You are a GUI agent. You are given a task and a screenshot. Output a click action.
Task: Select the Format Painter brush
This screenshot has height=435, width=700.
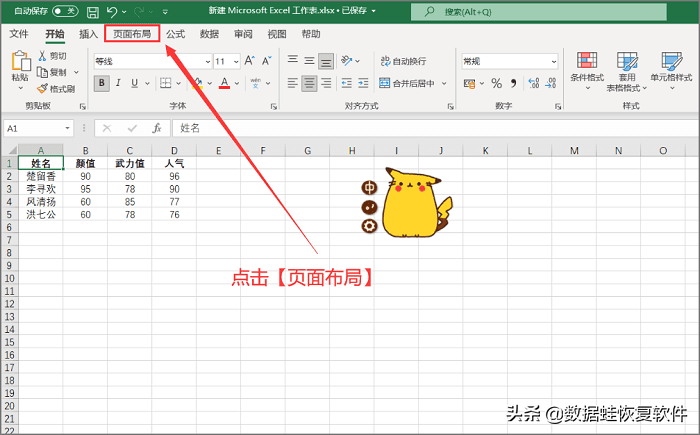[x=42, y=89]
